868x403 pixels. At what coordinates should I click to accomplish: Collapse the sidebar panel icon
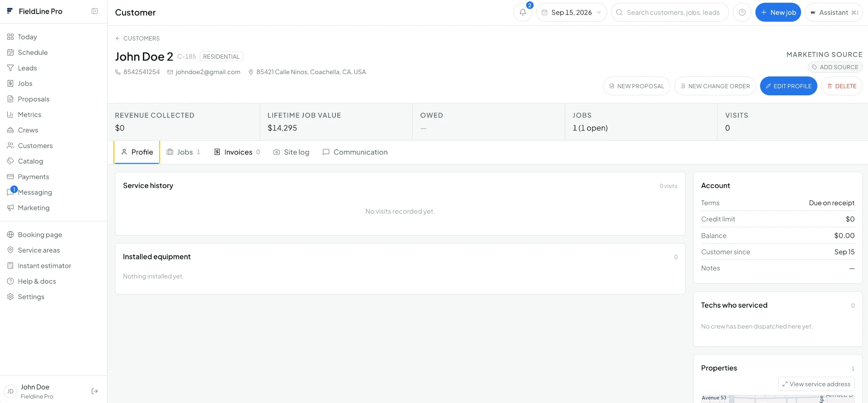click(x=94, y=11)
